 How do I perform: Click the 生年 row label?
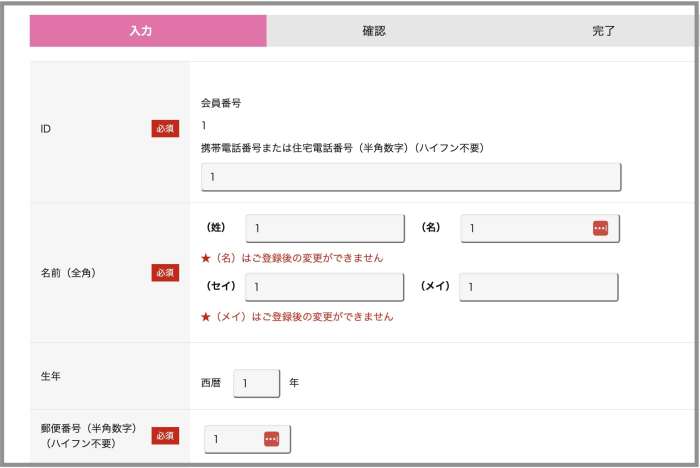[50, 376]
